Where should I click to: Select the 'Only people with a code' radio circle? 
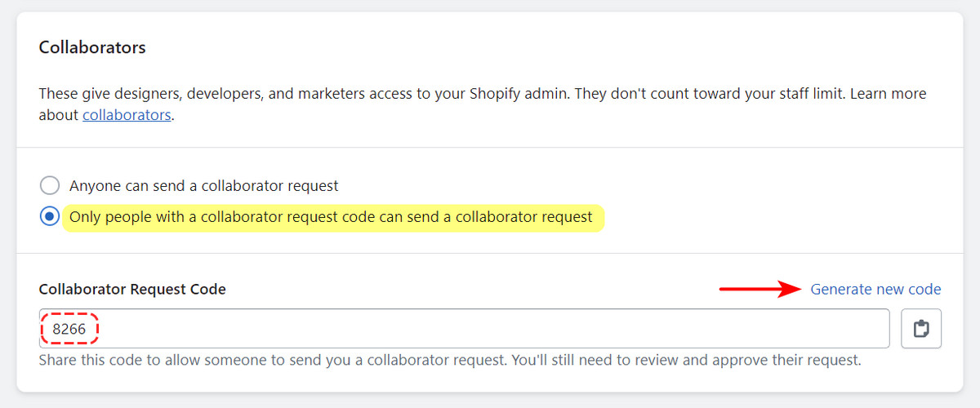pyautogui.click(x=50, y=217)
